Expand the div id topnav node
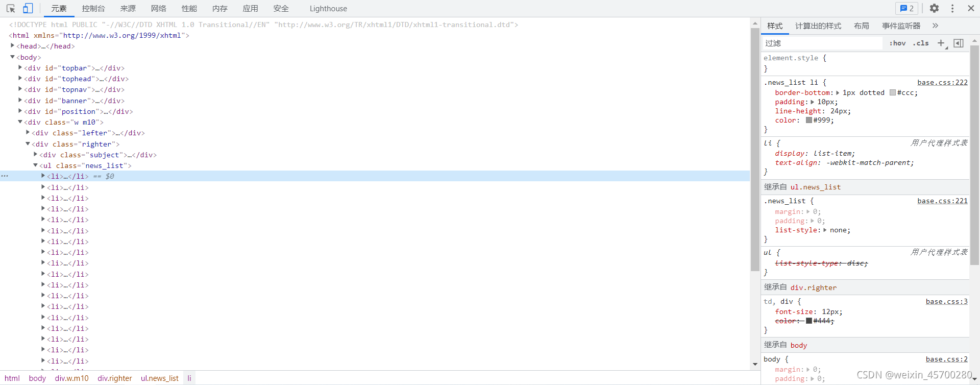The height and width of the screenshot is (385, 980). pos(20,89)
